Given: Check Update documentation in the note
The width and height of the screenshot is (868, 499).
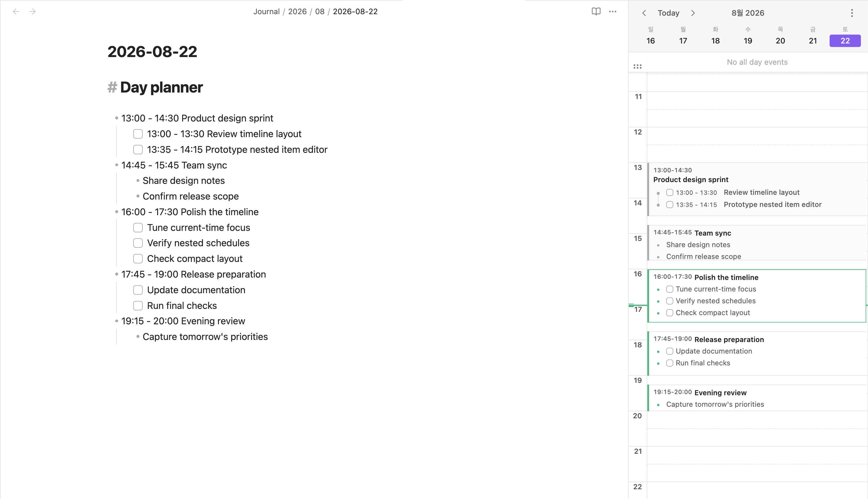Looking at the screenshot, I should coord(138,290).
